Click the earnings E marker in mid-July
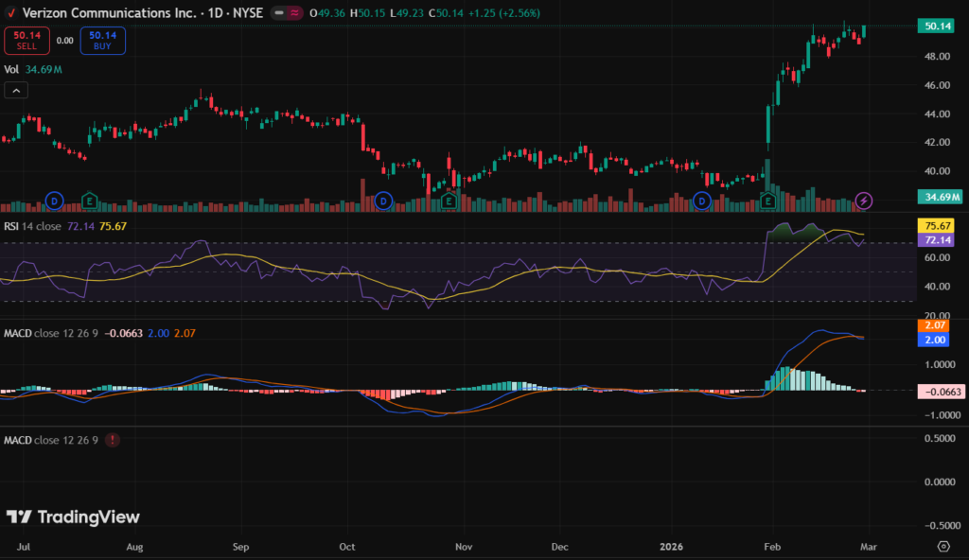The image size is (969, 560). point(90,201)
